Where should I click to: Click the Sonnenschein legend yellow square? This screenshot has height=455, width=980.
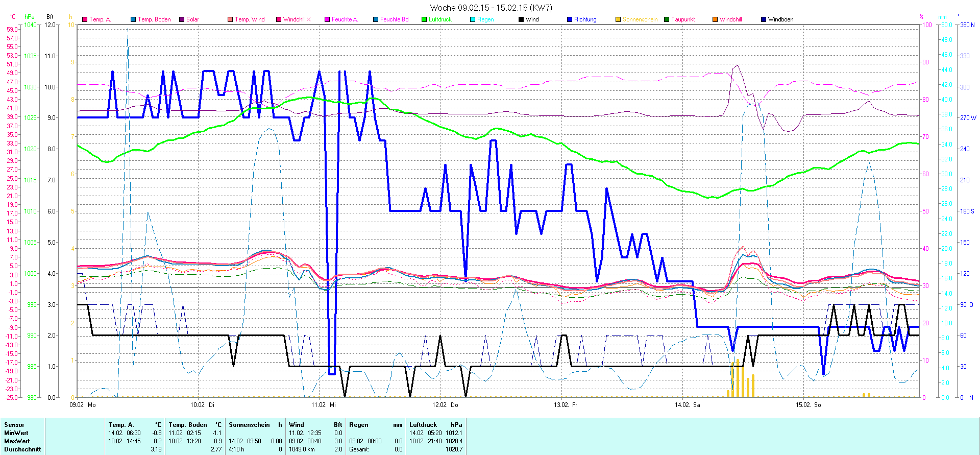point(618,19)
